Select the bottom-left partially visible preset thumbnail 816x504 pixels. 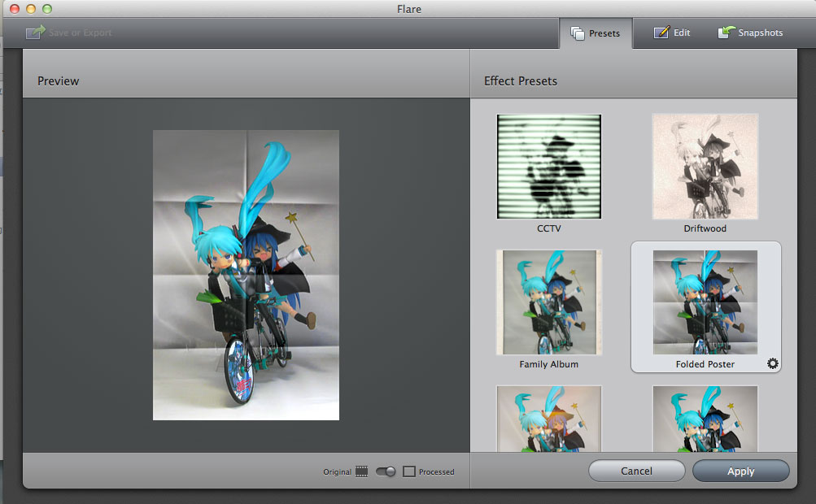click(549, 419)
